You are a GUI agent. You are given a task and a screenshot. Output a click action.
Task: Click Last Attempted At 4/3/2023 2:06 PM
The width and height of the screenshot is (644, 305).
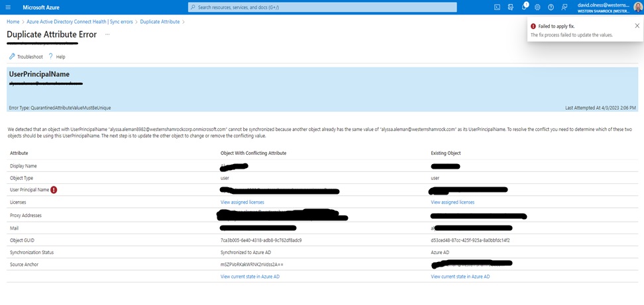pyautogui.click(x=600, y=108)
